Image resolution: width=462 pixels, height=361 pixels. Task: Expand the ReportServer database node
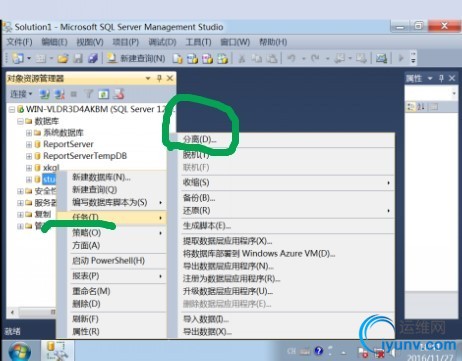[x=29, y=145]
